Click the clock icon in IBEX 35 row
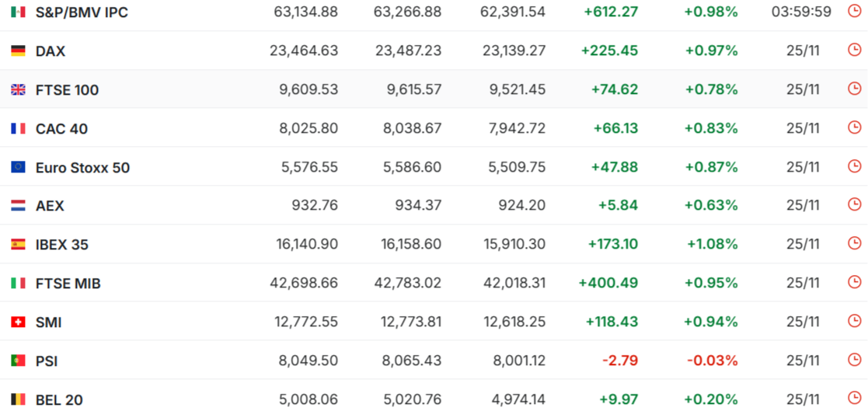 coord(854,243)
